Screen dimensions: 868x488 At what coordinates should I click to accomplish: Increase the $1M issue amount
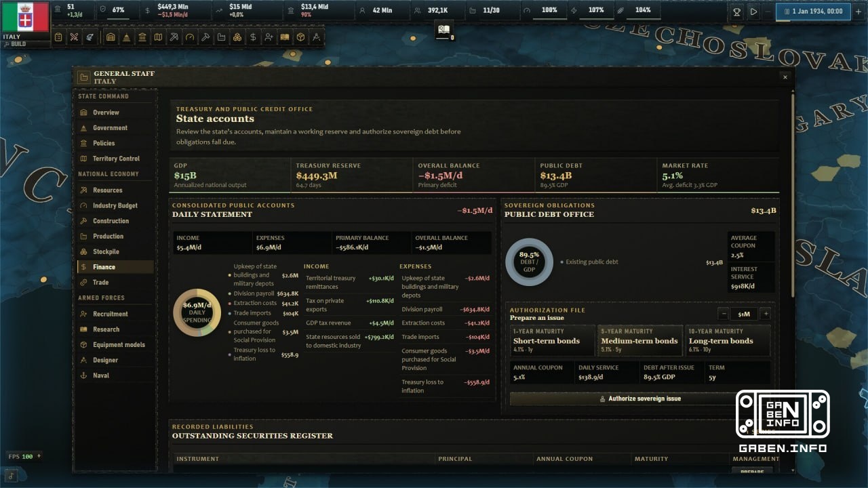pos(765,314)
